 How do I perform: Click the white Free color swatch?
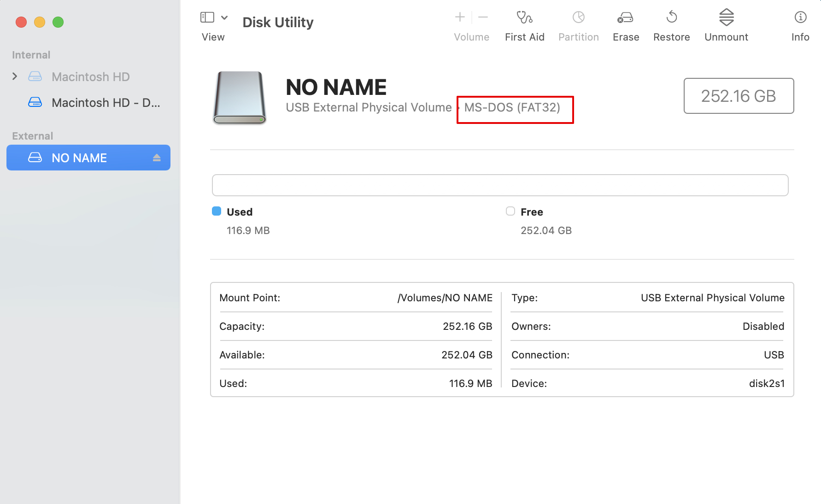click(510, 211)
